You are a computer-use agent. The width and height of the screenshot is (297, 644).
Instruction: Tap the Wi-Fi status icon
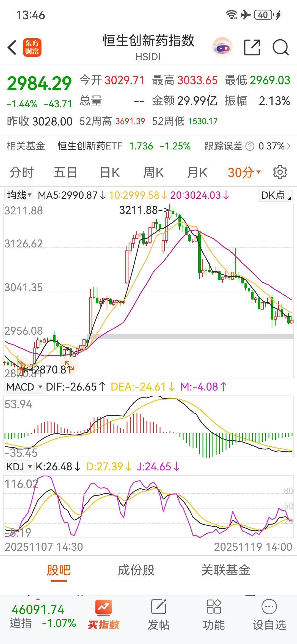coord(232,15)
